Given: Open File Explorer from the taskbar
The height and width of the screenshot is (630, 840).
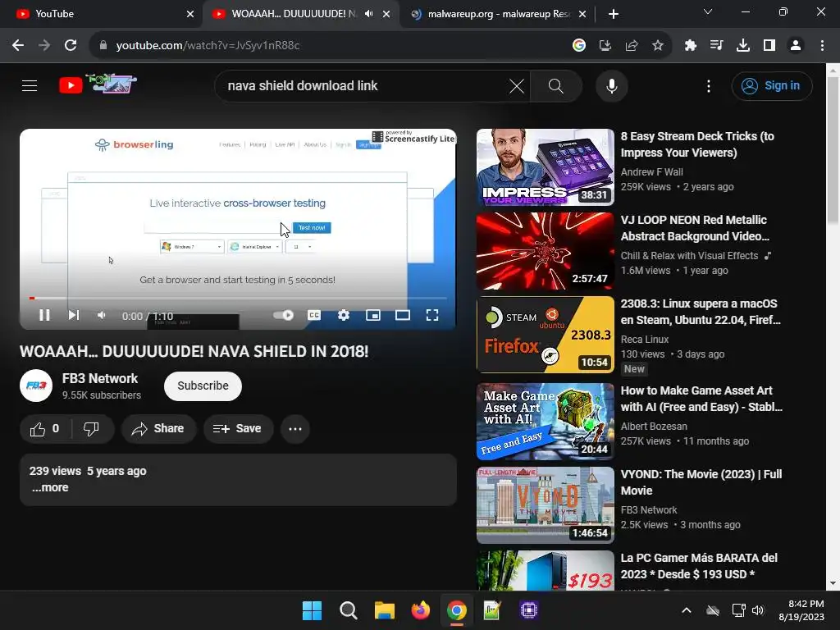Looking at the screenshot, I should (384, 610).
